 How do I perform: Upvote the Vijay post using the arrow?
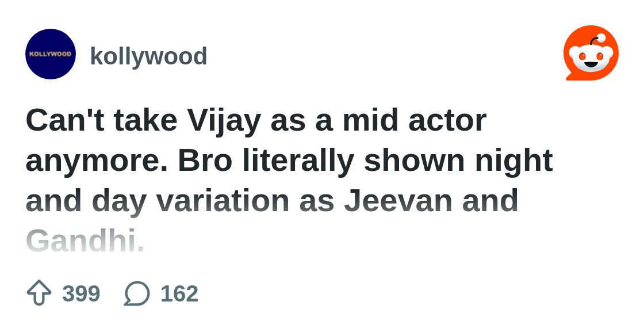tap(39, 293)
